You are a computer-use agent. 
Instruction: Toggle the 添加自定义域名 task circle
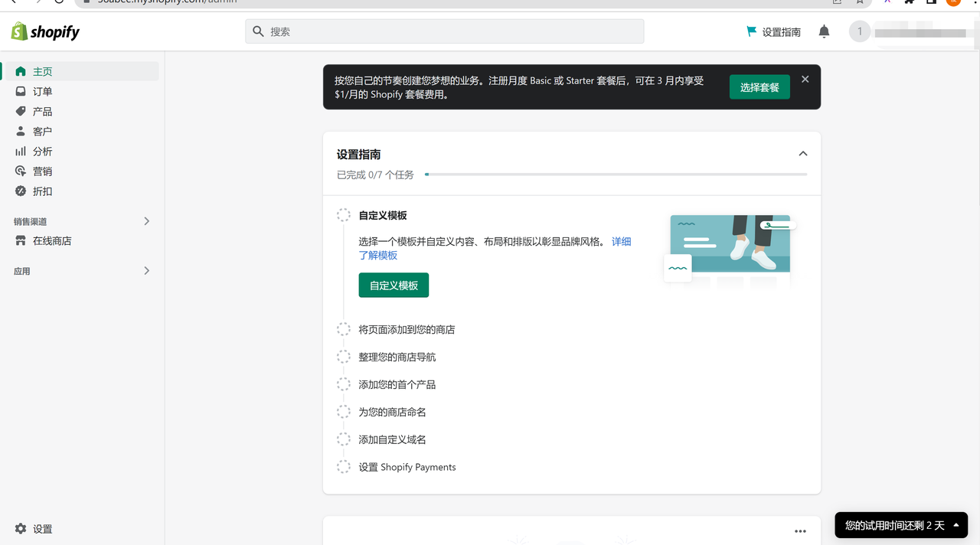(x=344, y=439)
